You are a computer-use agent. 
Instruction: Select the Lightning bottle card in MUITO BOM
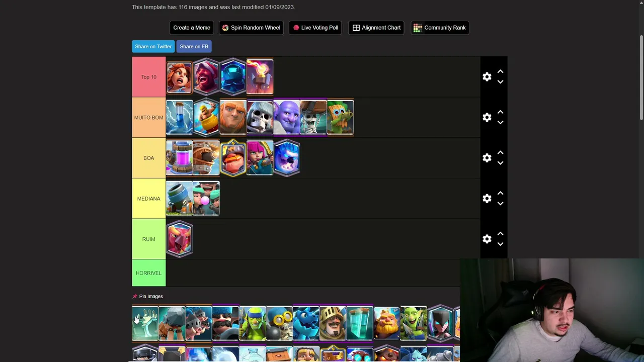[x=179, y=118]
